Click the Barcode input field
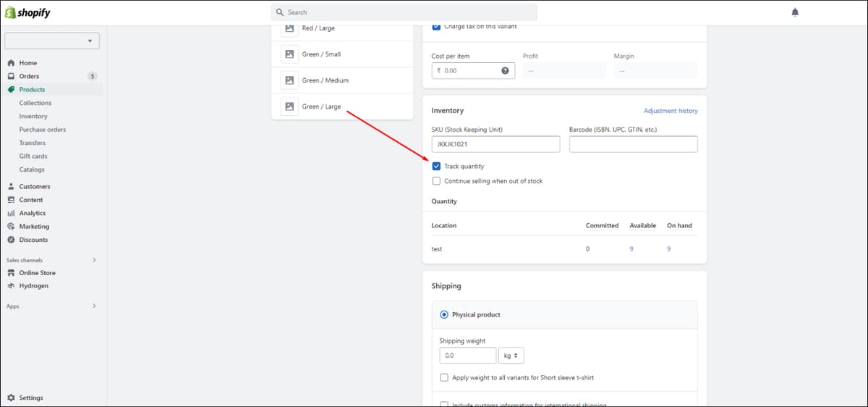Screen dimensions: 868x407 [634, 144]
